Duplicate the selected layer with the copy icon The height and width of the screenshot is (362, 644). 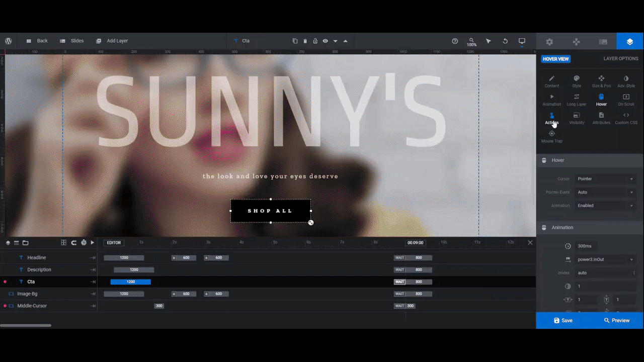click(295, 41)
